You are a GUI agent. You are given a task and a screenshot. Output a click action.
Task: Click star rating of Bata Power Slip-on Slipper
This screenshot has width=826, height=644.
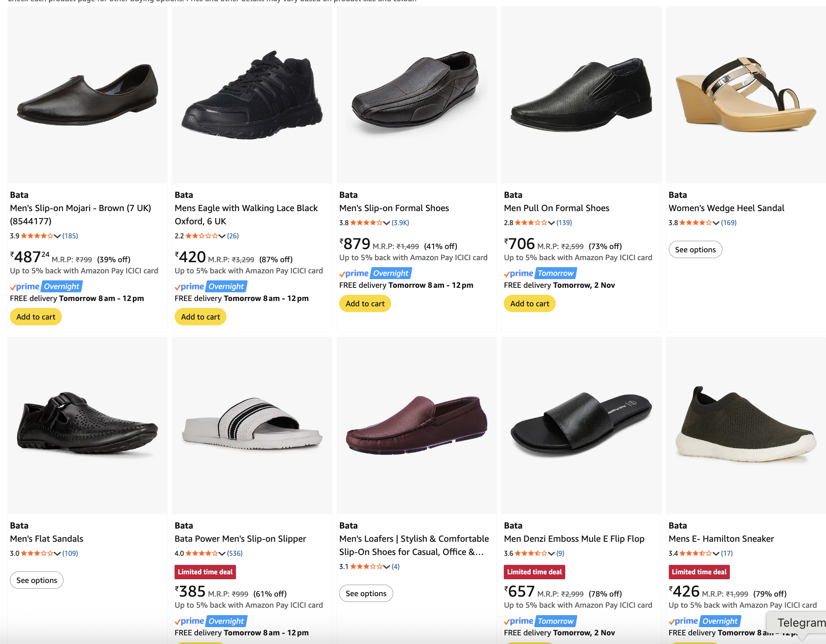[201, 553]
